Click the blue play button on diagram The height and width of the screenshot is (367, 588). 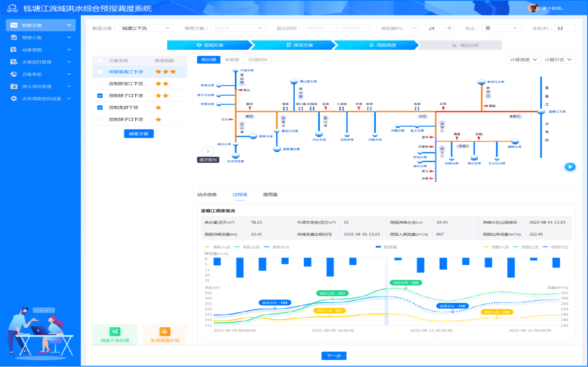[x=570, y=167]
